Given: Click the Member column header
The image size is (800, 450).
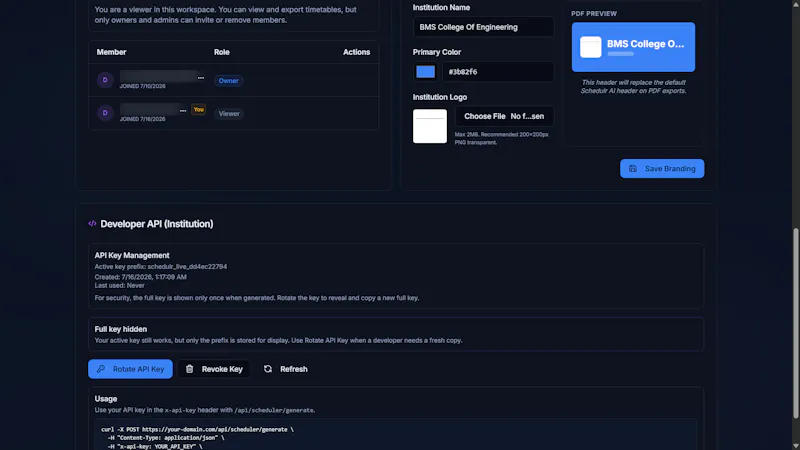Looking at the screenshot, I should pyautogui.click(x=111, y=52).
